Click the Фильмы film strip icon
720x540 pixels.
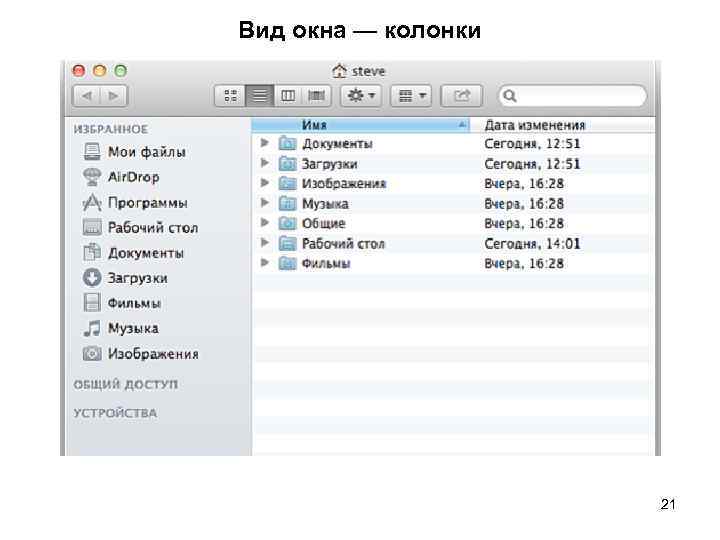click(92, 303)
